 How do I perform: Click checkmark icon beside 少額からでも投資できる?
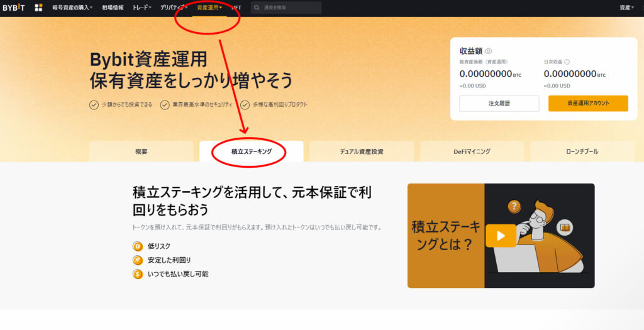(x=94, y=105)
